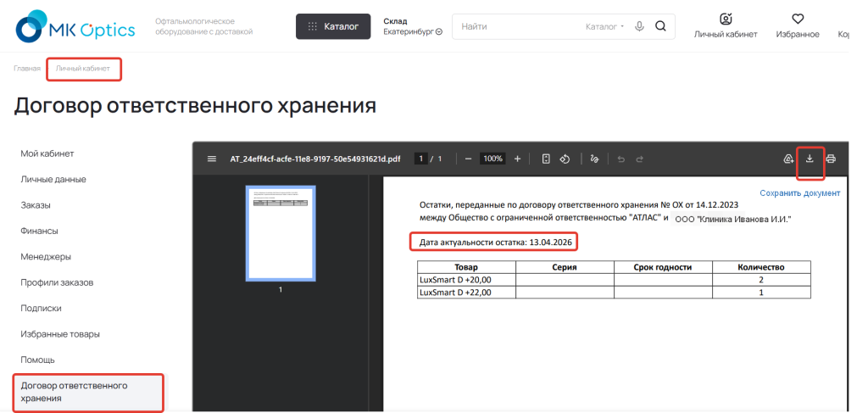Select the draw annotation tool in PDF toolbar

594,159
